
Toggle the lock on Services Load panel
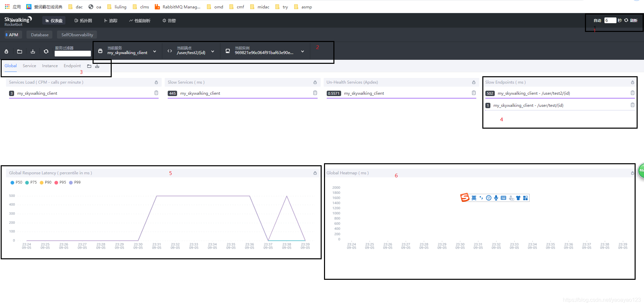pyautogui.click(x=156, y=82)
